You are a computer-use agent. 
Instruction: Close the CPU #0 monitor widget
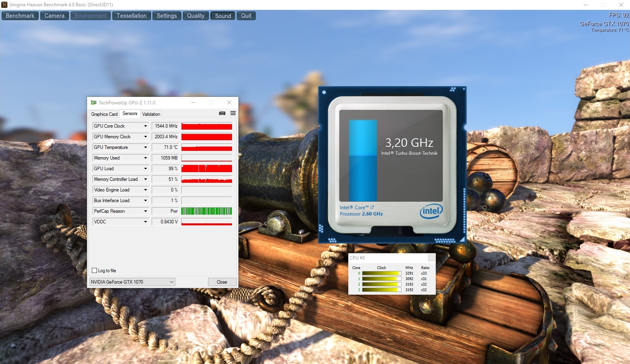click(x=431, y=258)
